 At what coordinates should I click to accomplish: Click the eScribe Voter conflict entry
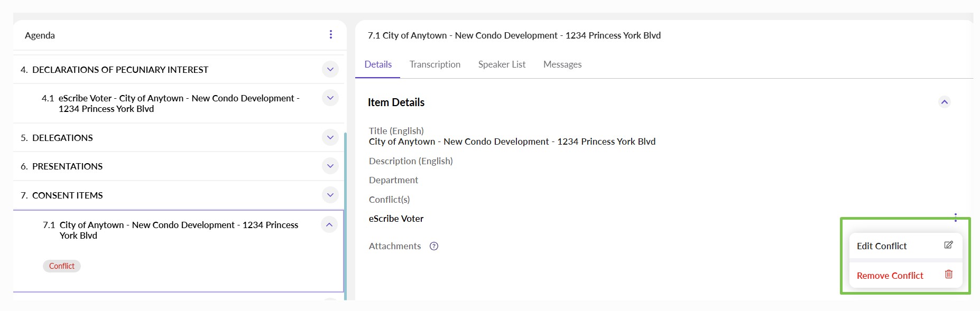(x=396, y=219)
